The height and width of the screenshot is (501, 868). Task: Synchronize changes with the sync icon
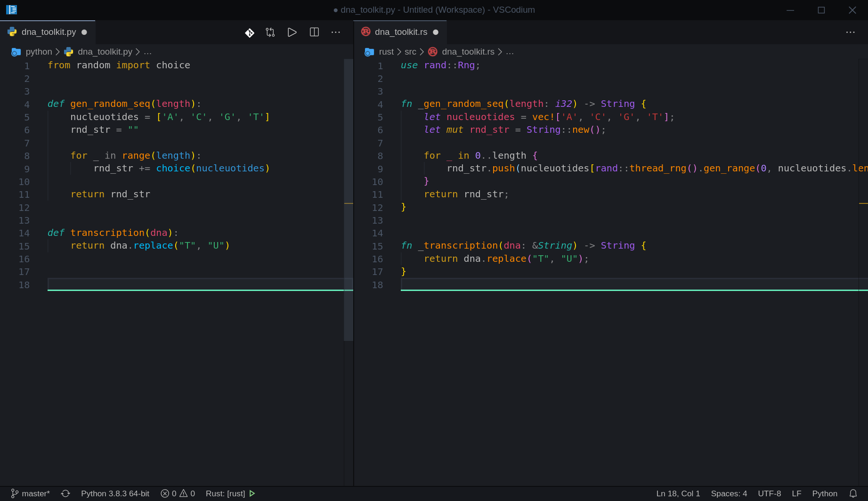[65, 493]
